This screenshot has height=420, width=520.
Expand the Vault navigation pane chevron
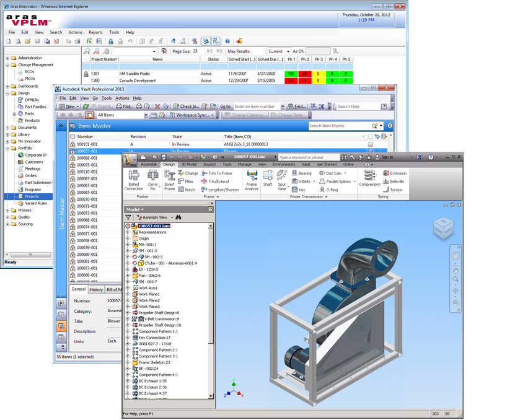(61, 126)
